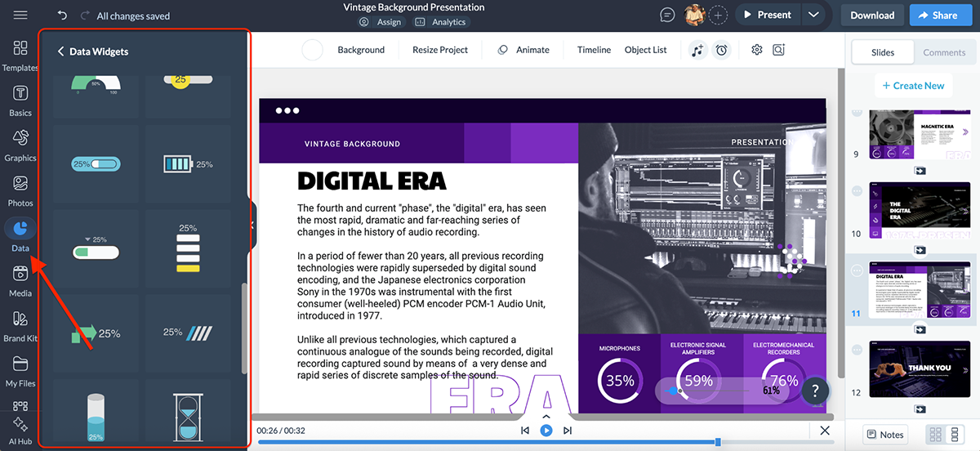Select the Thank You slide 12 thumbnail
Screen dimensions: 980x451
[920, 369]
